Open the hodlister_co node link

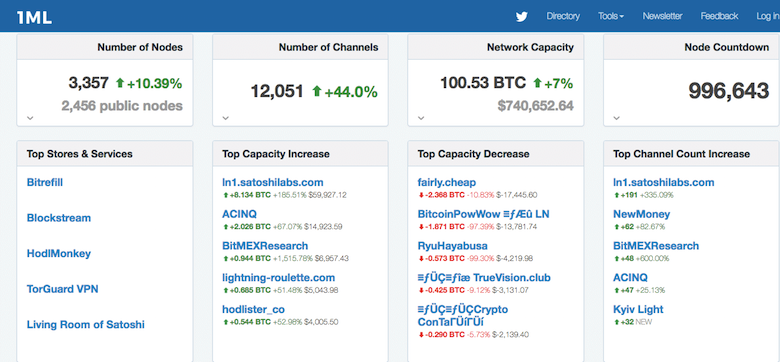click(254, 310)
